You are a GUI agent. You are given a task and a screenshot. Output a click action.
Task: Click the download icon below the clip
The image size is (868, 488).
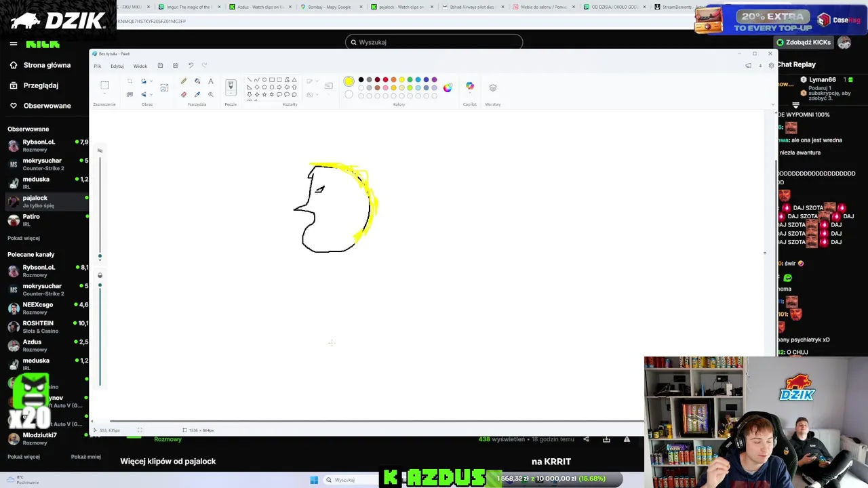point(606,439)
